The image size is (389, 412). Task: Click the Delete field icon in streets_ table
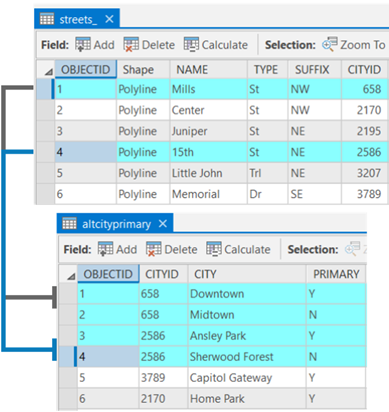click(x=131, y=44)
